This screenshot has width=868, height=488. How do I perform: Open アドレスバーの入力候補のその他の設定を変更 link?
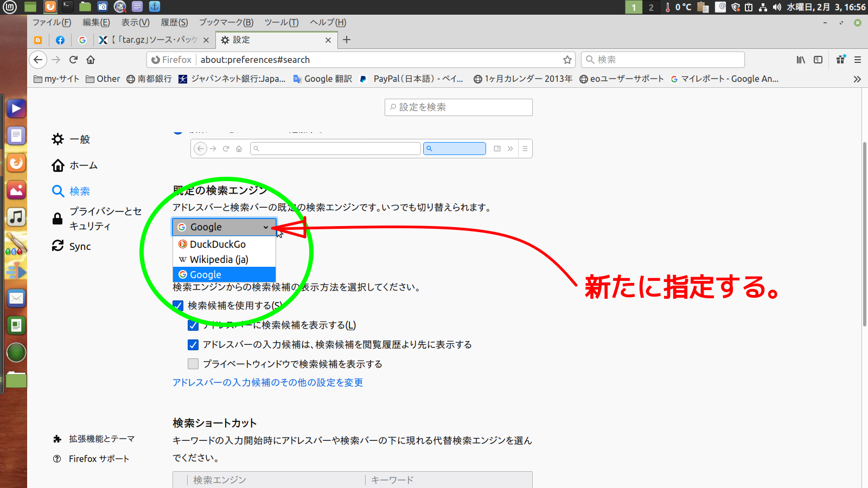click(268, 383)
